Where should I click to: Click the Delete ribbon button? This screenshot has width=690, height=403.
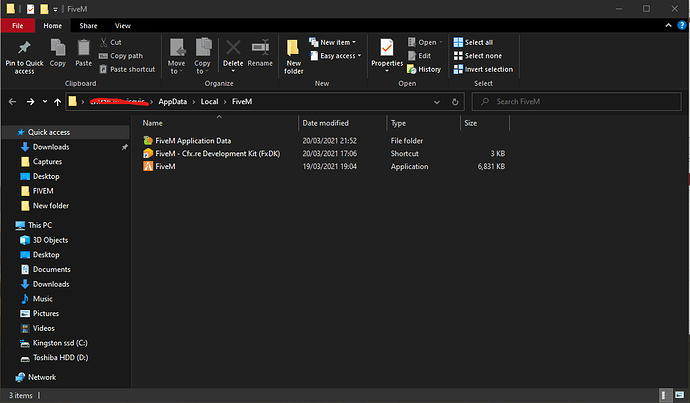coord(233,56)
